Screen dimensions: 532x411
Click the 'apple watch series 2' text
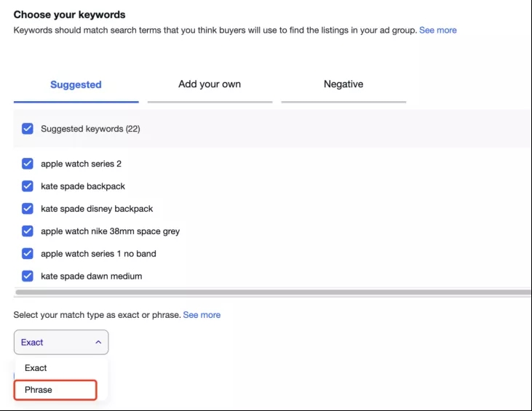click(x=81, y=164)
